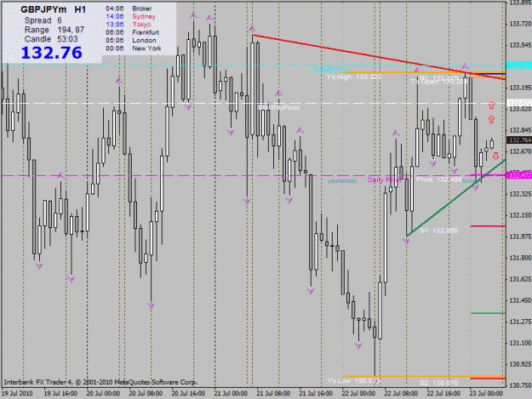Click the 06:06 Frankfurt session row
Screen dimensions: 532x399
click(132, 32)
